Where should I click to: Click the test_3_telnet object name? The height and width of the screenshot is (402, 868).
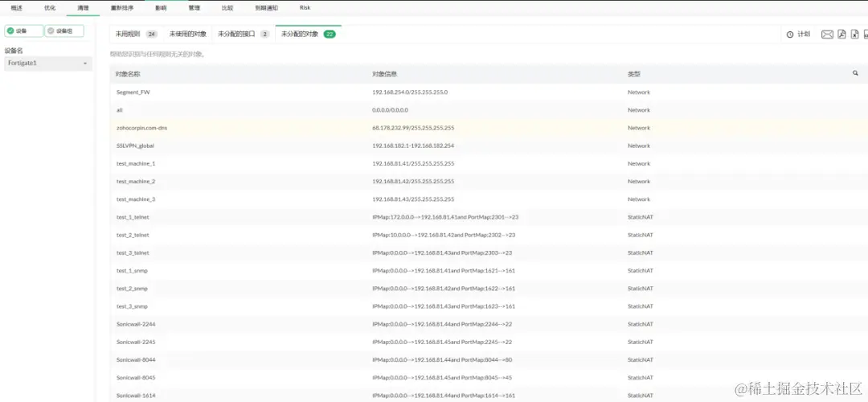coord(133,252)
